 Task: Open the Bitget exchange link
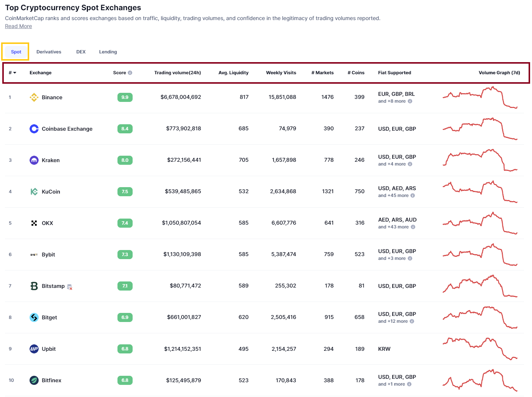[49, 317]
